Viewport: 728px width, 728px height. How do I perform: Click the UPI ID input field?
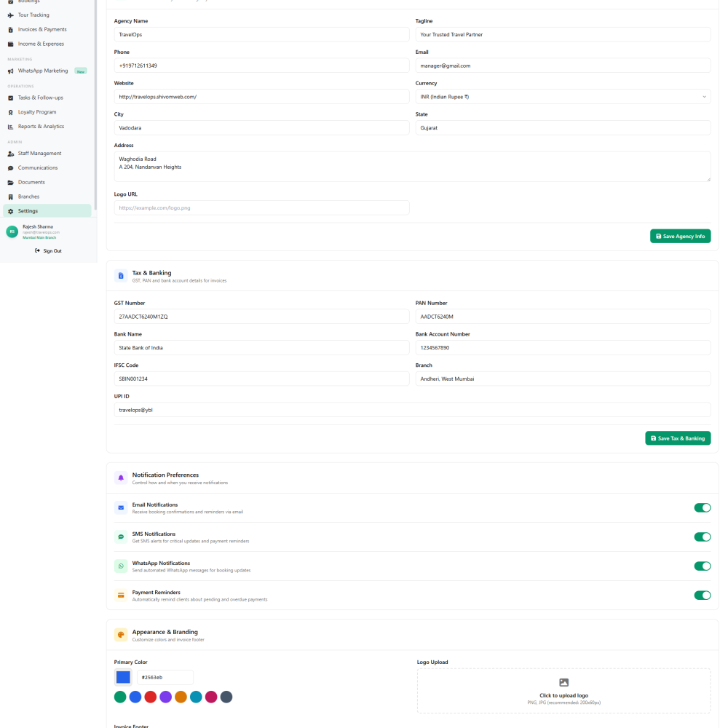[412, 410]
